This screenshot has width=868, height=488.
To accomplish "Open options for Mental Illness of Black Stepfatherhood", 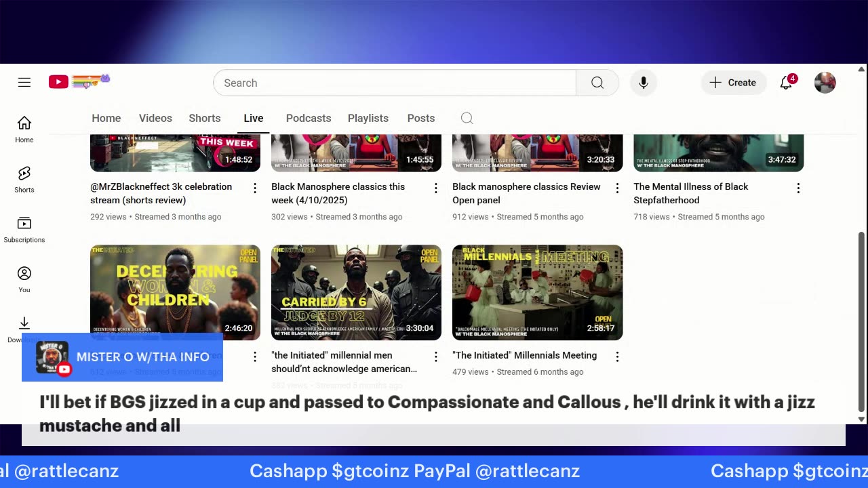I will coord(798,188).
